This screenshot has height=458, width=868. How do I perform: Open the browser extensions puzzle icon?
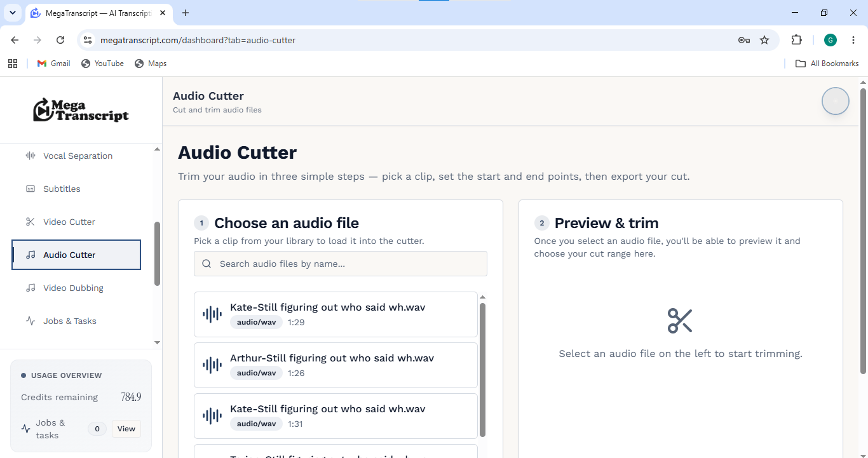pyautogui.click(x=796, y=40)
